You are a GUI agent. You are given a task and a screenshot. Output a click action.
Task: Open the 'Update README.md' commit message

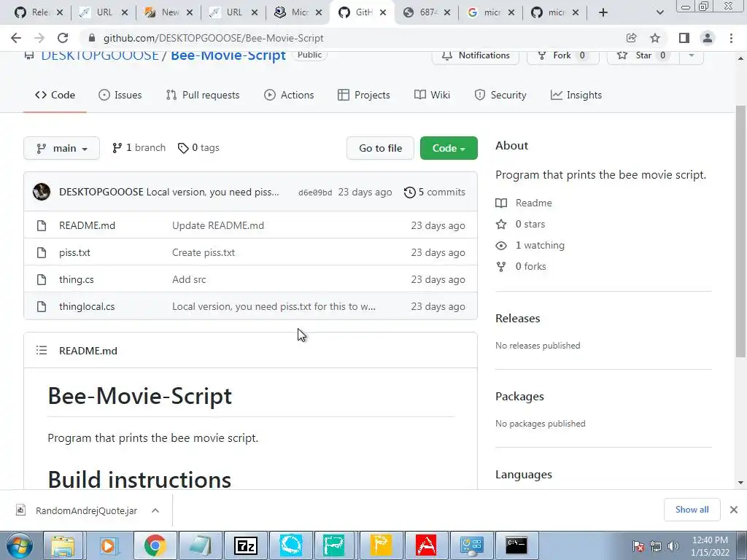point(218,225)
